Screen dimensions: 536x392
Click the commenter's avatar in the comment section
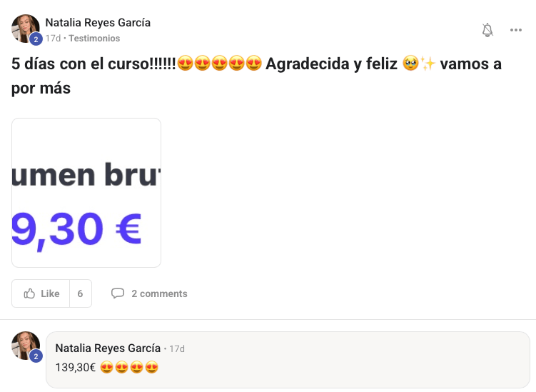point(25,346)
